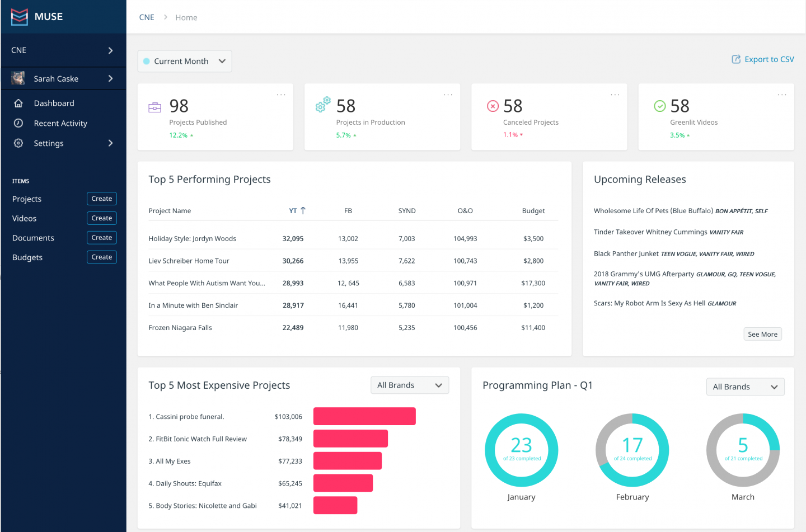Viewport: 806px width, 532px height.
Task: Click the All My Exes cost bar
Action: (348, 461)
